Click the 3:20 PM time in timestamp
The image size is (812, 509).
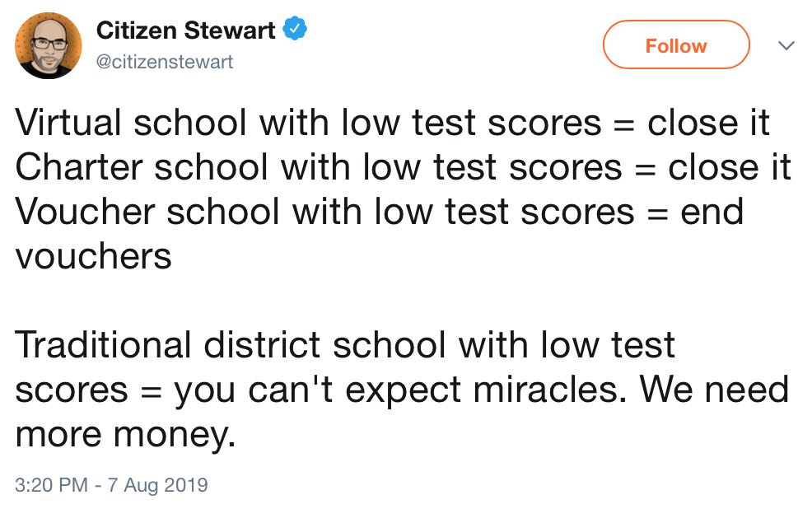51,485
